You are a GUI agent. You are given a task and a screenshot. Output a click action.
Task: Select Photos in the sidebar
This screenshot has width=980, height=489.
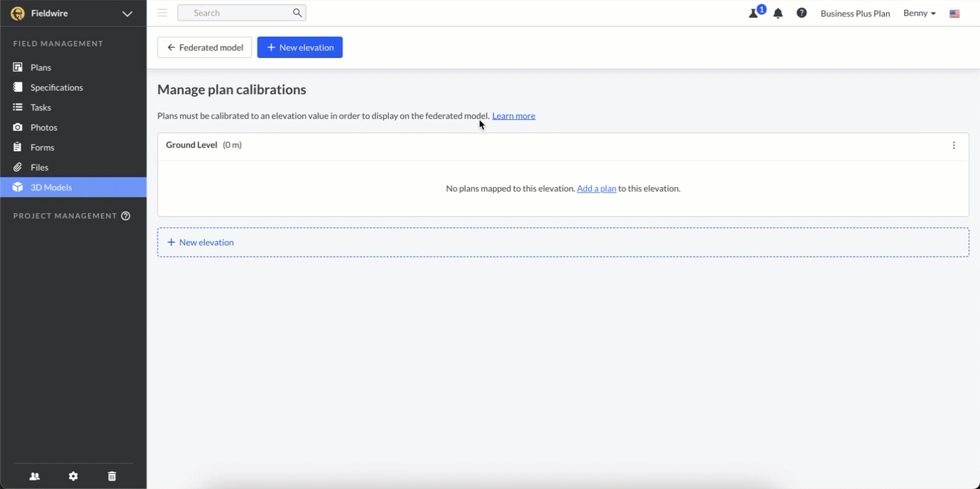coord(43,127)
